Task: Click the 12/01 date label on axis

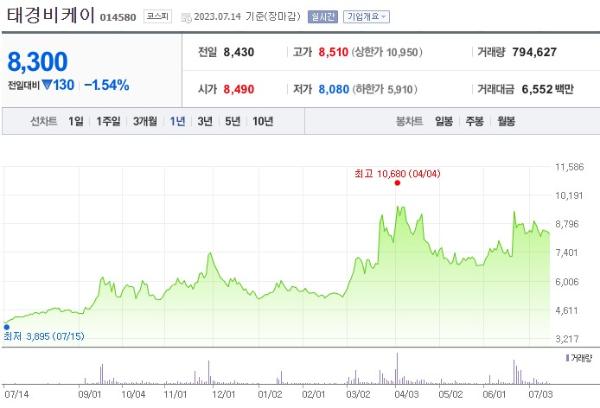Action: point(224,394)
